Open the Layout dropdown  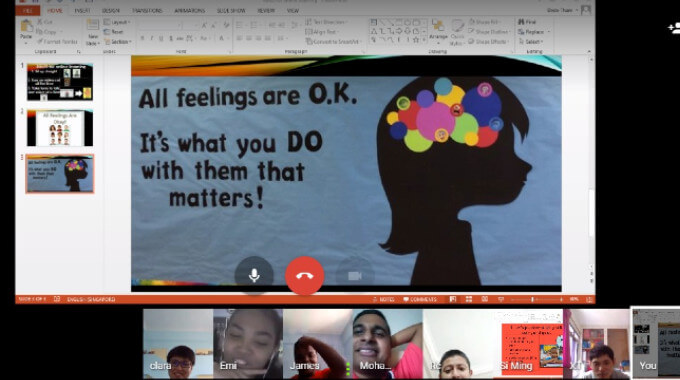117,22
